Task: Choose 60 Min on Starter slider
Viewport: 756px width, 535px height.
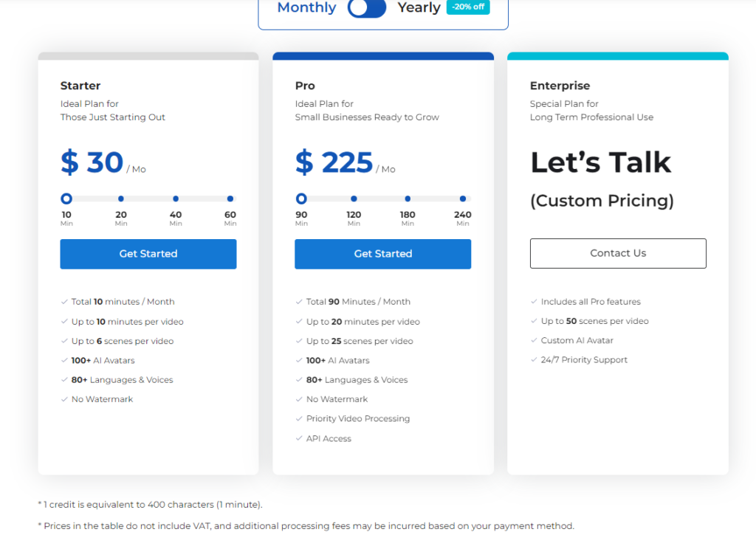Action: (x=230, y=199)
